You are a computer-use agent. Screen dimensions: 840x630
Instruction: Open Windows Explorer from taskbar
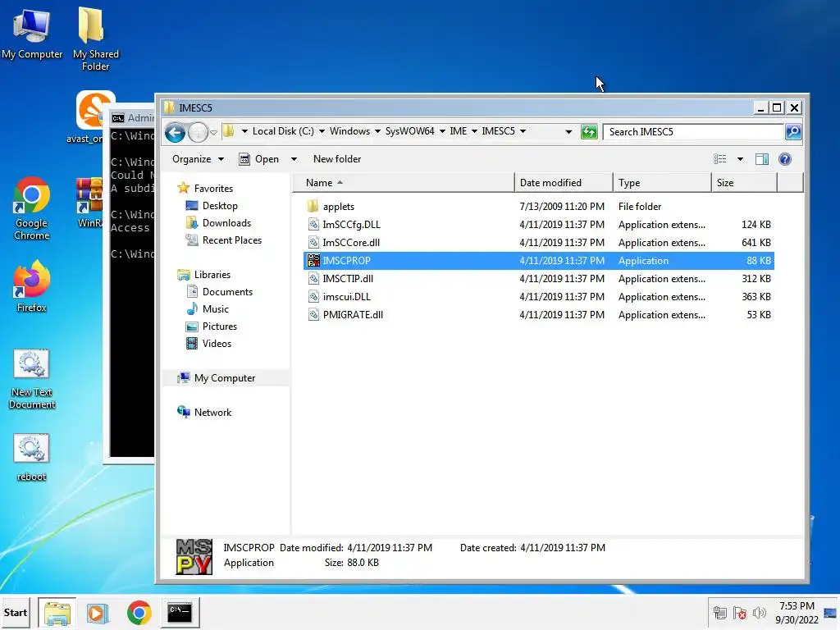point(57,612)
